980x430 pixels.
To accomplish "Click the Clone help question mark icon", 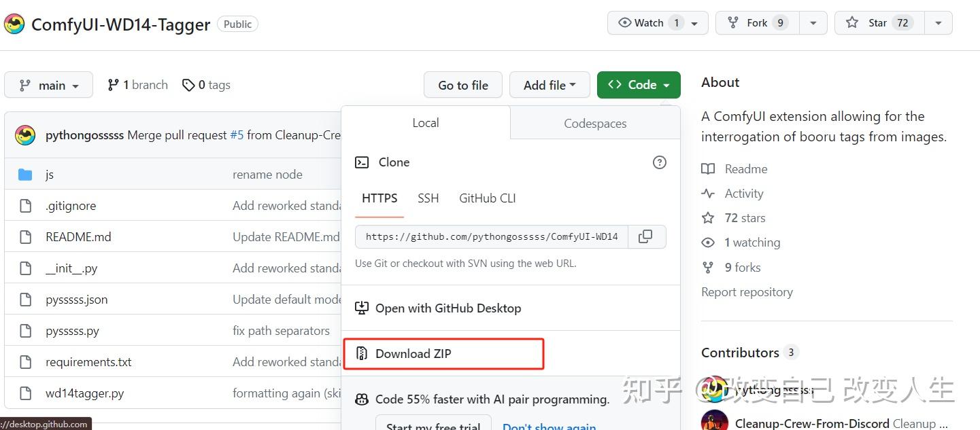I will [659, 162].
